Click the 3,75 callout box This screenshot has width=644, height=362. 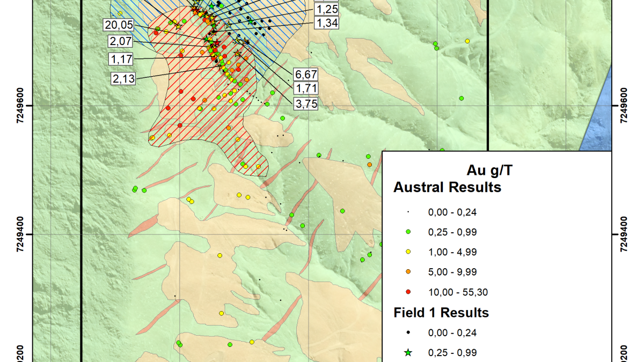[305, 105]
